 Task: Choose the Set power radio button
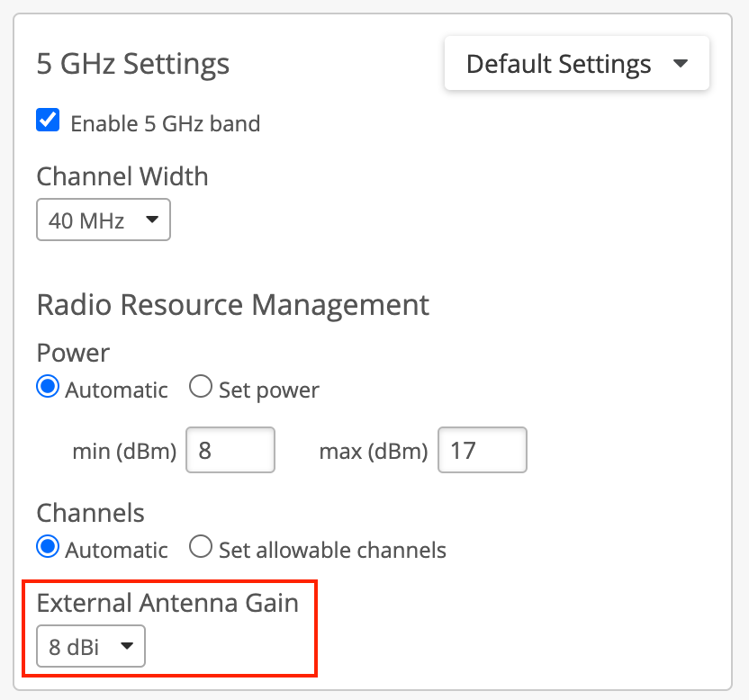pos(201,388)
